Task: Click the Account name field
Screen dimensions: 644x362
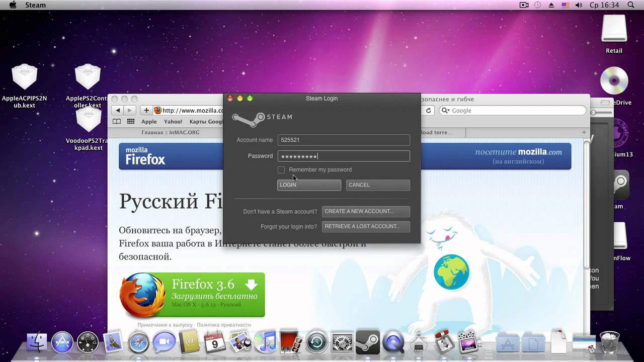Action: [344, 140]
